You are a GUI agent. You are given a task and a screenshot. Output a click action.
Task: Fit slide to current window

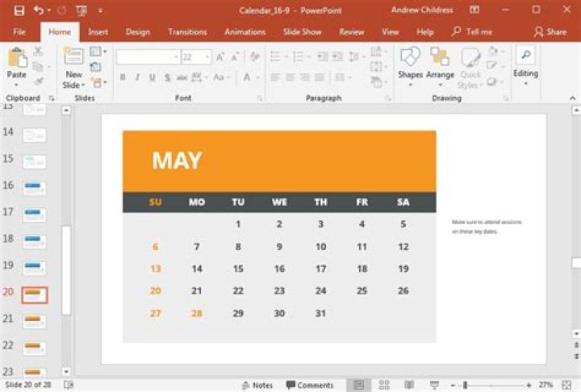566,386
